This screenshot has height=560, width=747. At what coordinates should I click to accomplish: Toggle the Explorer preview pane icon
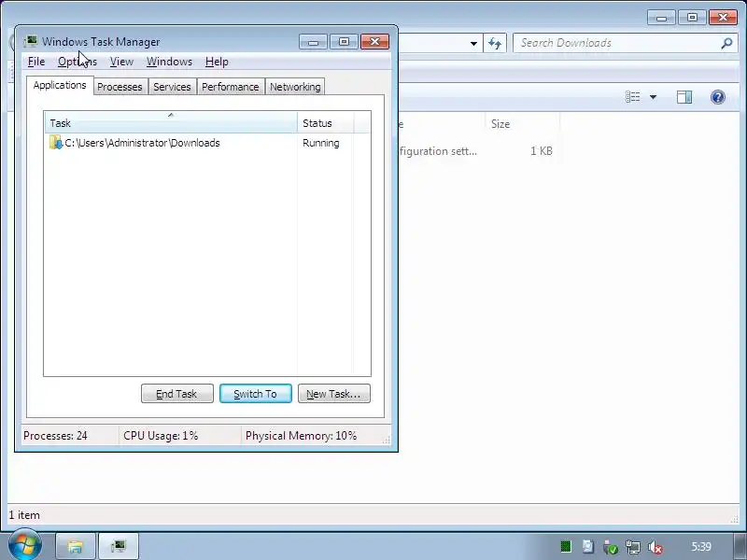(684, 97)
